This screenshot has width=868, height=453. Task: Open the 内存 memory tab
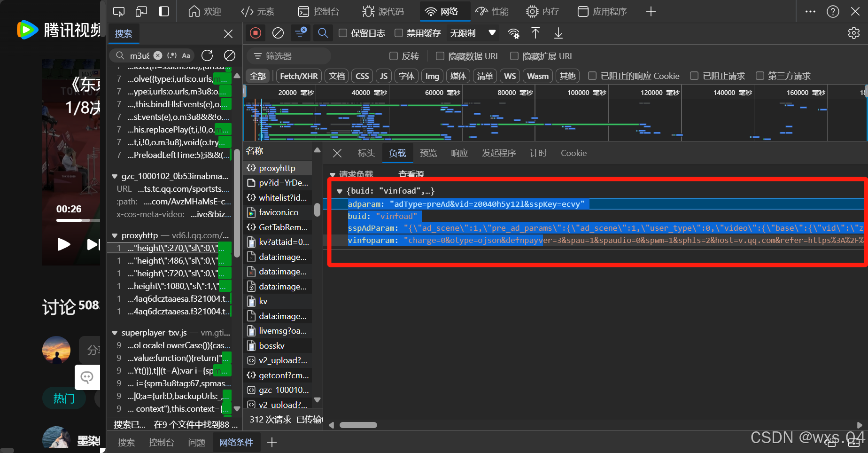point(542,11)
